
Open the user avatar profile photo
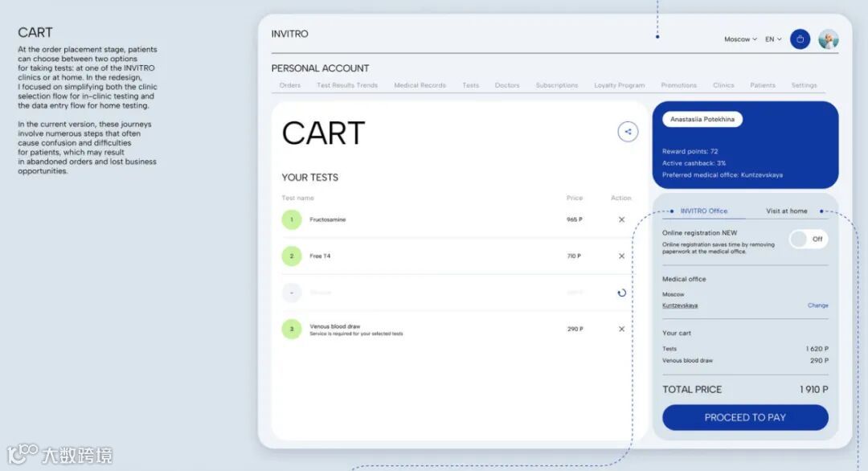coord(828,39)
